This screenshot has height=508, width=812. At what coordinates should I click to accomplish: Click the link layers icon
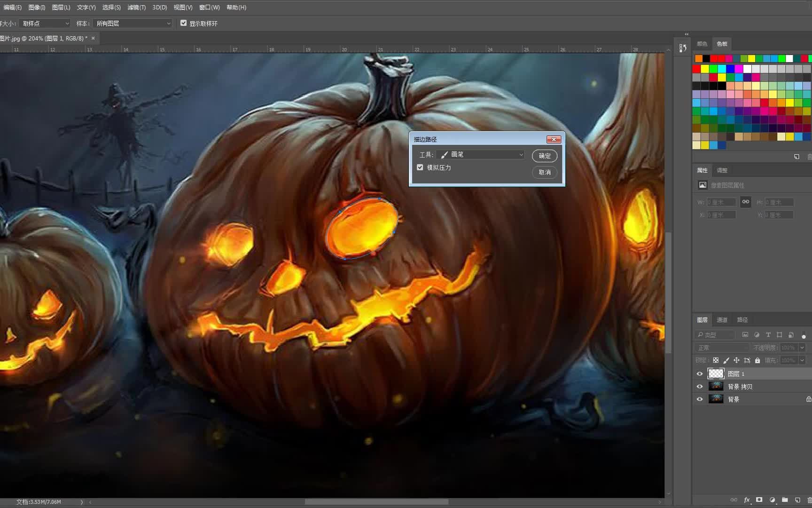(x=734, y=500)
